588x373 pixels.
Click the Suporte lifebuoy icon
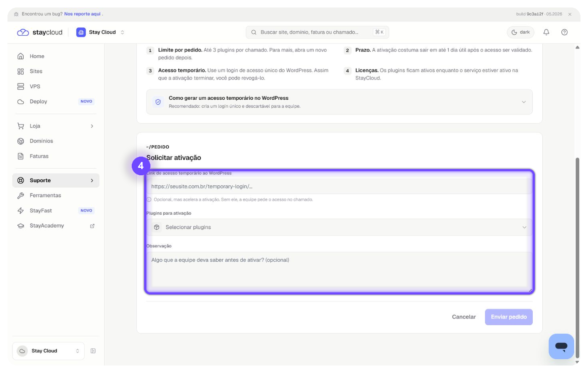pyautogui.click(x=21, y=180)
